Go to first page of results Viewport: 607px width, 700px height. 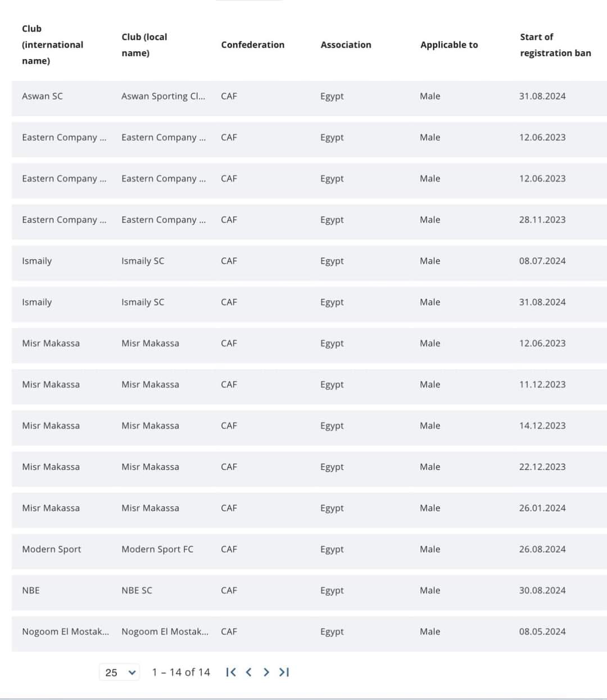click(x=230, y=672)
